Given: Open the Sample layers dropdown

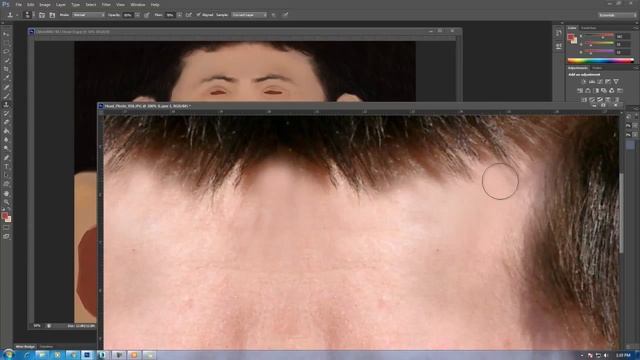Looking at the screenshot, I should [x=249, y=15].
